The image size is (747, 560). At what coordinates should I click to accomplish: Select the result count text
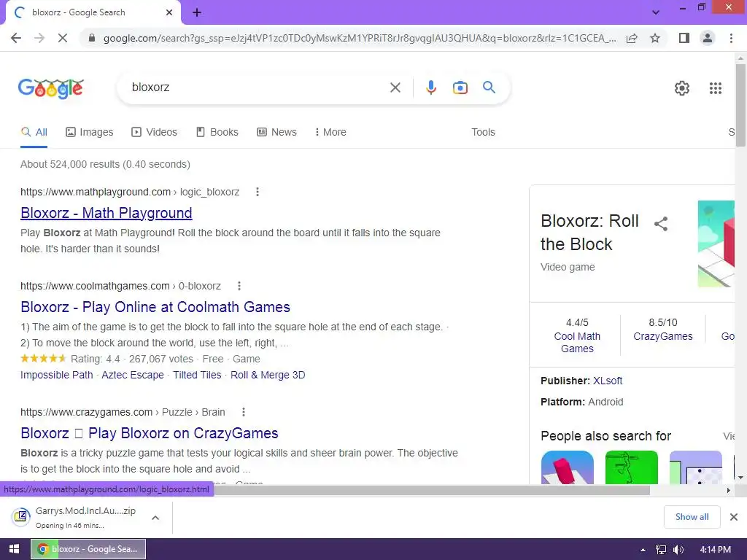(105, 164)
